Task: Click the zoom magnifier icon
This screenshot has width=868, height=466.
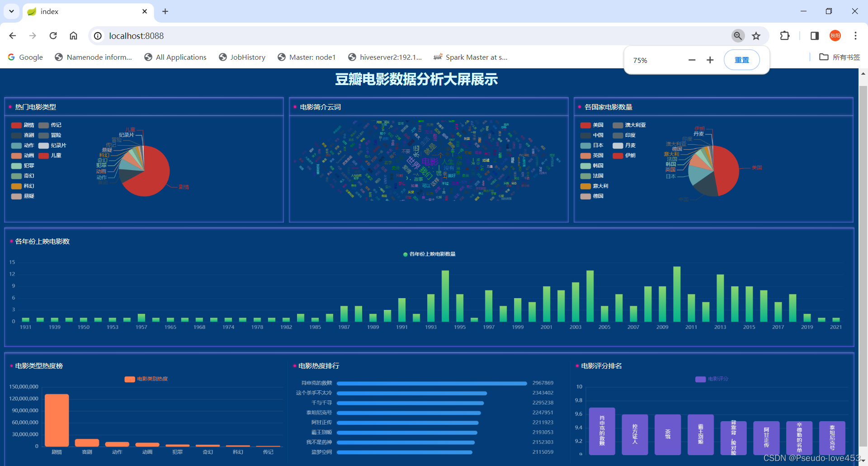Action: click(x=738, y=36)
